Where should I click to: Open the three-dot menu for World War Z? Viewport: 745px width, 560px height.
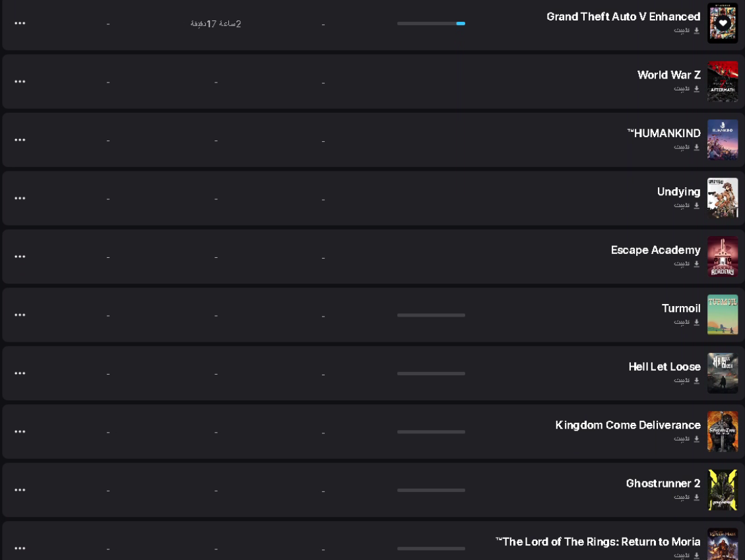click(x=20, y=82)
